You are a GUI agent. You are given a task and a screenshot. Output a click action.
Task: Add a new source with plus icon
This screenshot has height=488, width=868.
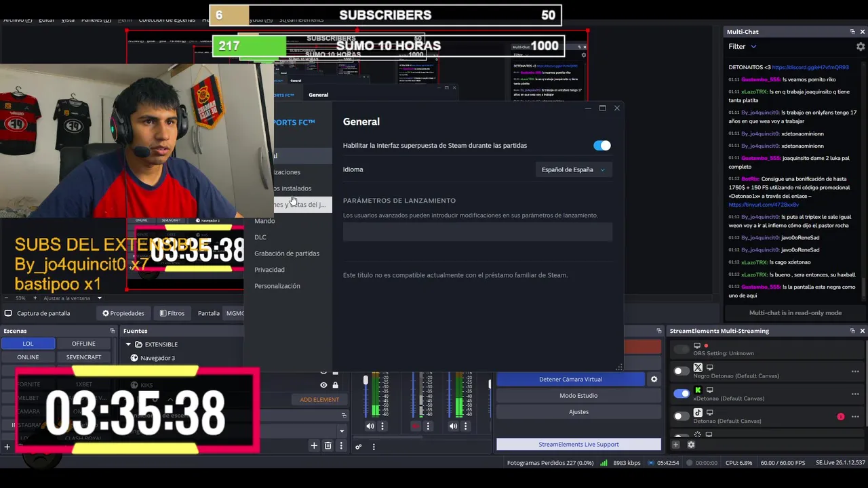coord(314,446)
